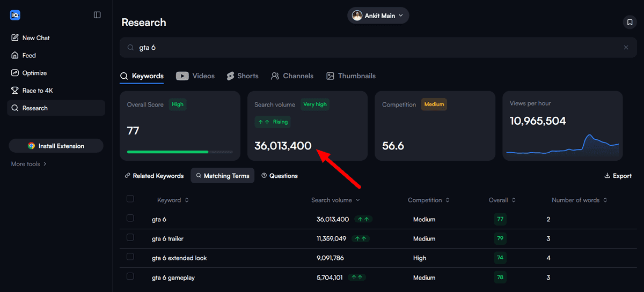The image size is (644, 292).
Task: Switch to Channels tab
Action: pyautogui.click(x=292, y=76)
